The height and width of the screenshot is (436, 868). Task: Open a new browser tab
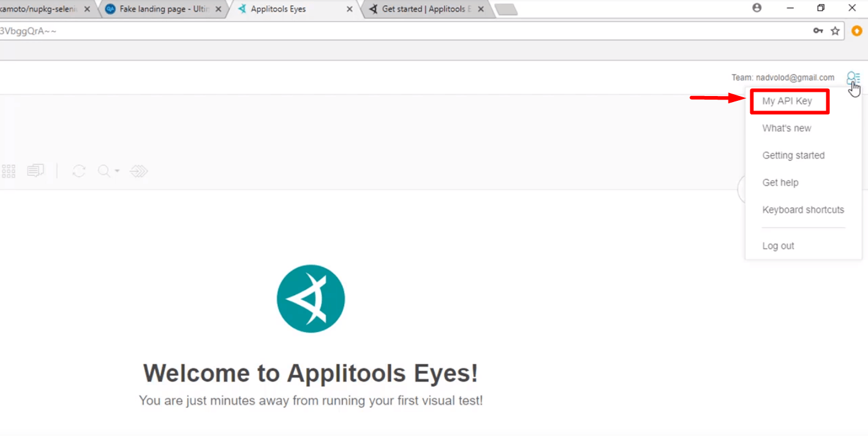[506, 9]
